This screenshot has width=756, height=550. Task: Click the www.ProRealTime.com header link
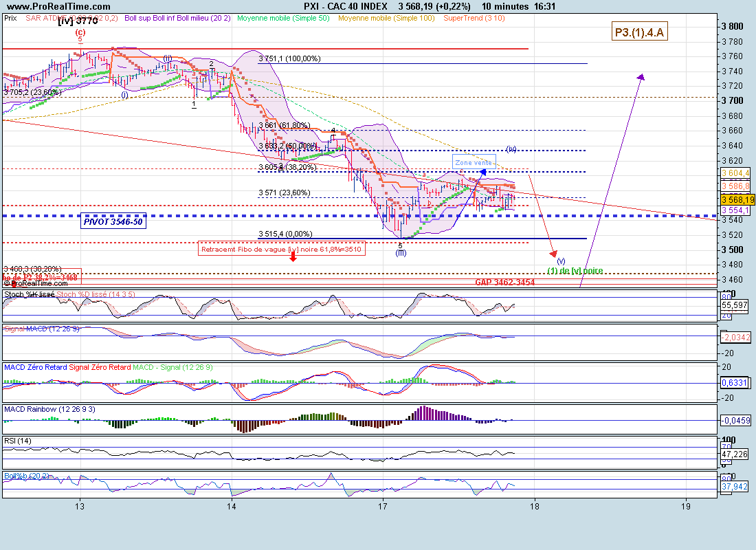[58, 7]
